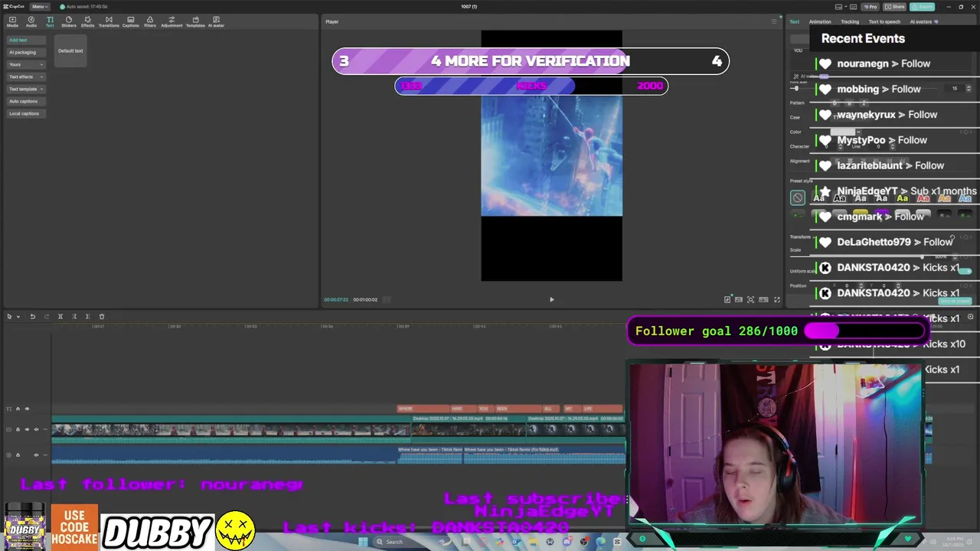This screenshot has width=980, height=551.
Task: Open the Menu dropdown
Action: 38,6
